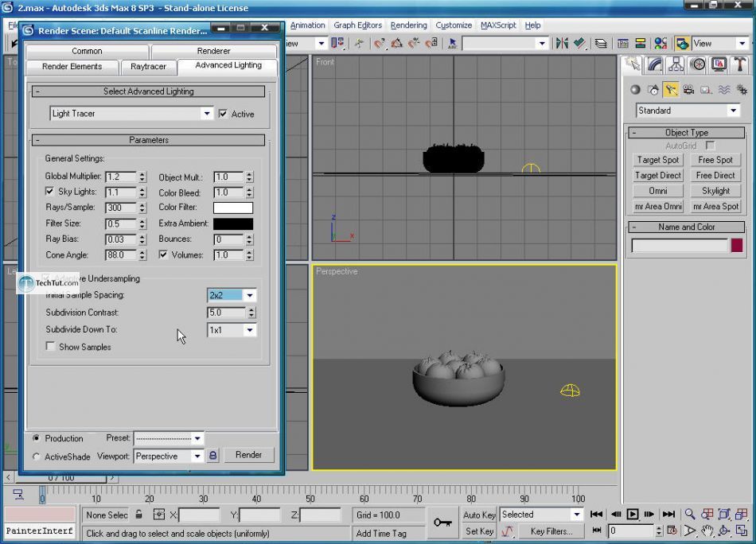This screenshot has height=544, width=756.
Task: Collapse the Object Type rollout
Action: point(687,132)
